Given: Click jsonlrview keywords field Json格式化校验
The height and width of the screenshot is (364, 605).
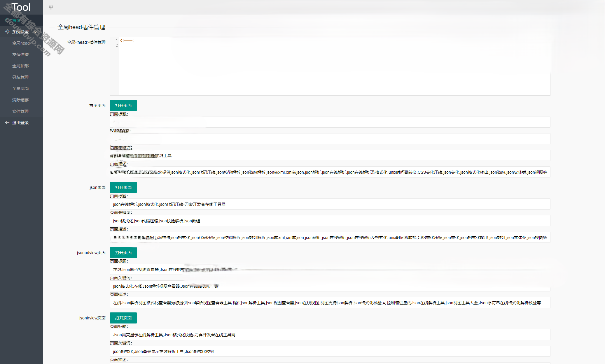Looking at the screenshot, I should (330, 351).
